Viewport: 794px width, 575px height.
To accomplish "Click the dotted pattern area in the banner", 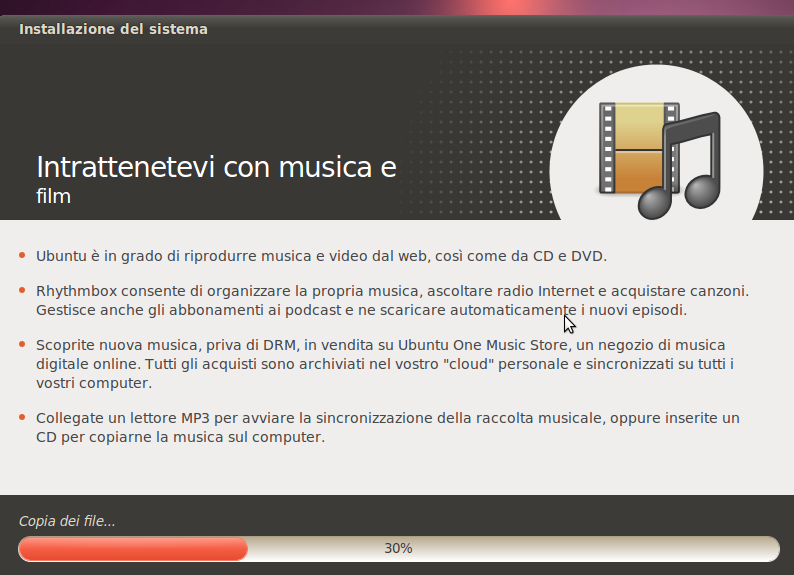I will pyautogui.click(x=481, y=132).
